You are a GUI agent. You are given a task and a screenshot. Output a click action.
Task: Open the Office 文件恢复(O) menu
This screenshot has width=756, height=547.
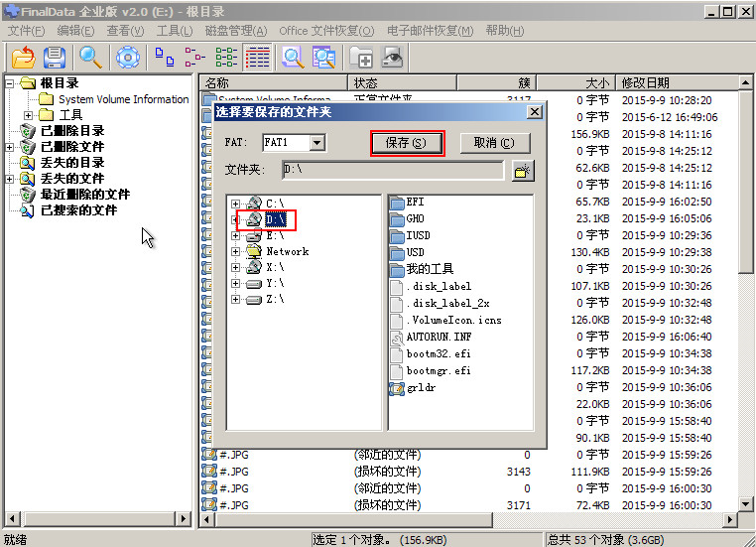[x=326, y=31]
